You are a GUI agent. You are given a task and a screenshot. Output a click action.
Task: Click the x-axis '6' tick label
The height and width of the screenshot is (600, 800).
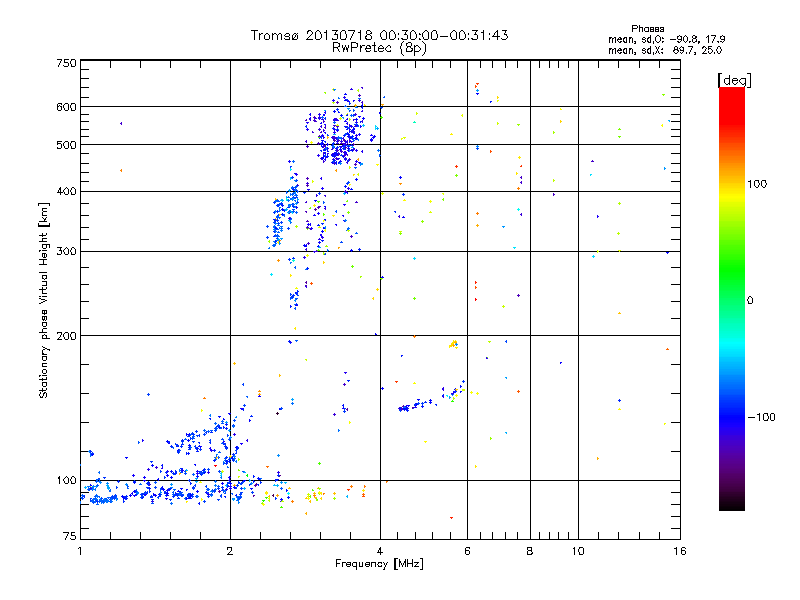click(x=467, y=551)
